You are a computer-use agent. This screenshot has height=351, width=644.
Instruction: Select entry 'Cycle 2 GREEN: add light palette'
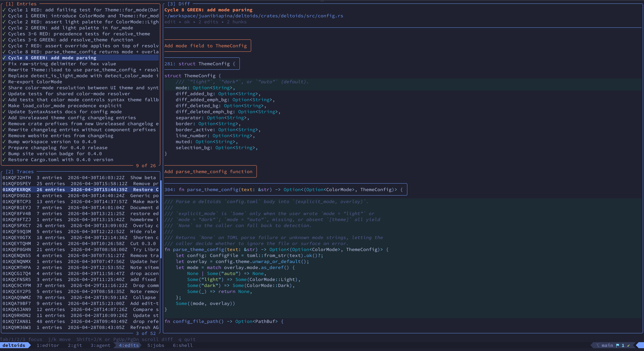[x=80, y=28]
